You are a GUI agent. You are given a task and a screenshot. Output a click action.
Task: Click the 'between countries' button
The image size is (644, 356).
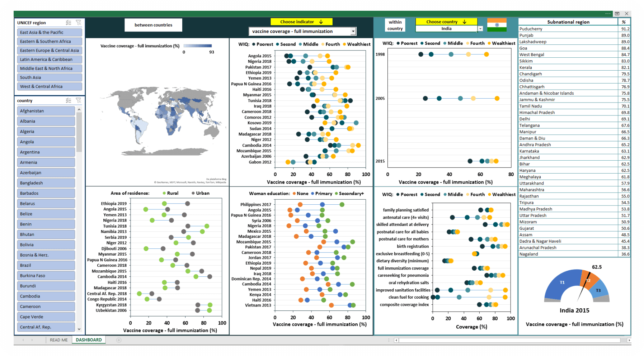pos(153,25)
